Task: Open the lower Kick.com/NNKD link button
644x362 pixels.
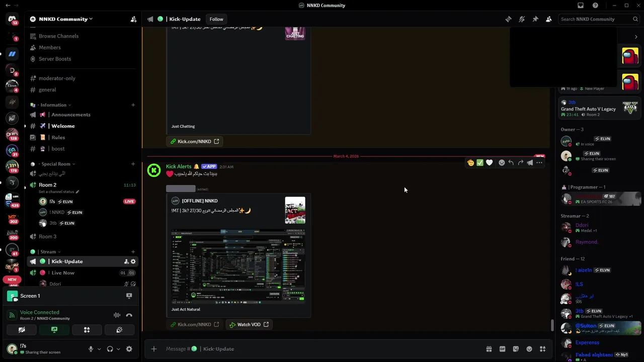Action: (x=195, y=325)
